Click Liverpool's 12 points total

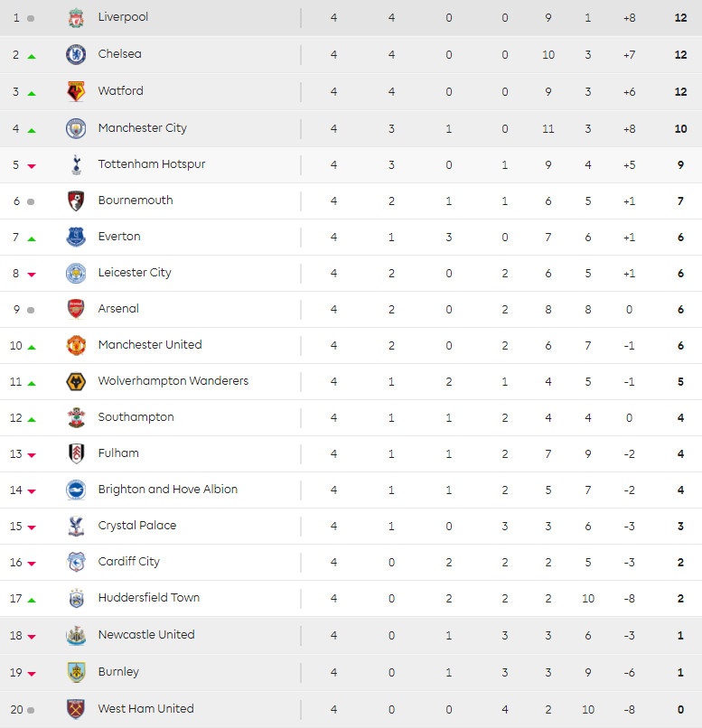click(680, 17)
